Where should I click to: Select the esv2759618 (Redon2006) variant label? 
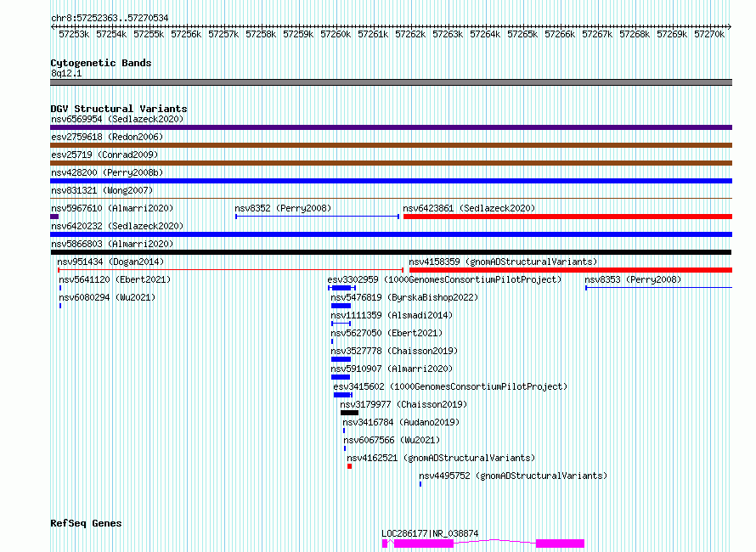click(x=107, y=137)
